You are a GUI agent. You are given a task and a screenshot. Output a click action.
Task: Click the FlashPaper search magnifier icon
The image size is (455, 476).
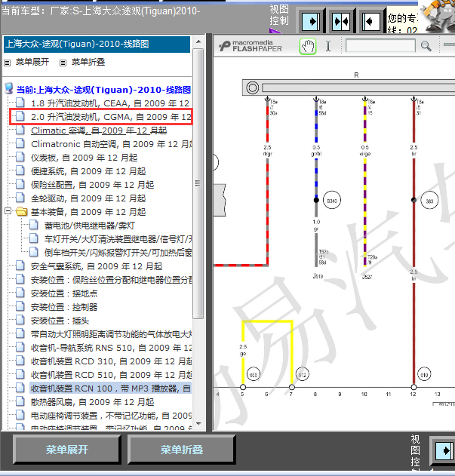pos(426,46)
